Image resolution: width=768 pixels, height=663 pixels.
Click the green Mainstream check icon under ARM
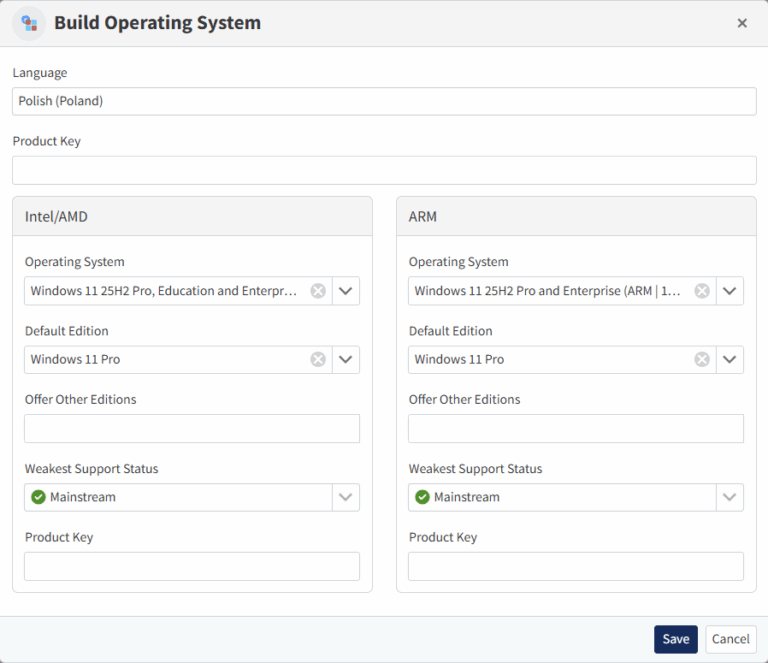tap(422, 497)
